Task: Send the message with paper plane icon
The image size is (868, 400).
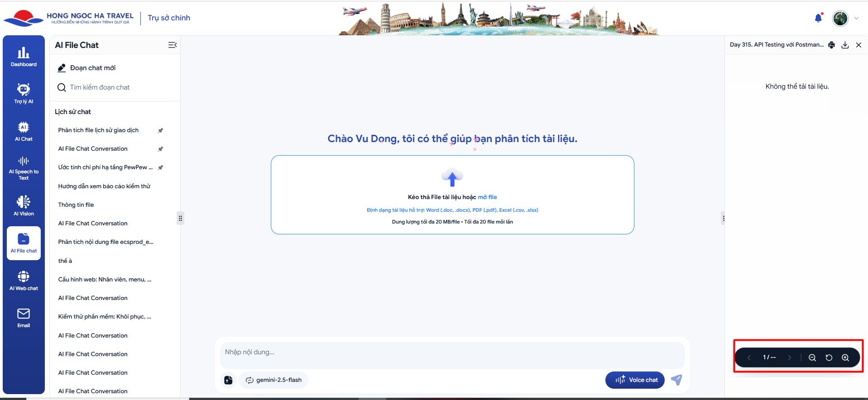Action: [x=676, y=380]
